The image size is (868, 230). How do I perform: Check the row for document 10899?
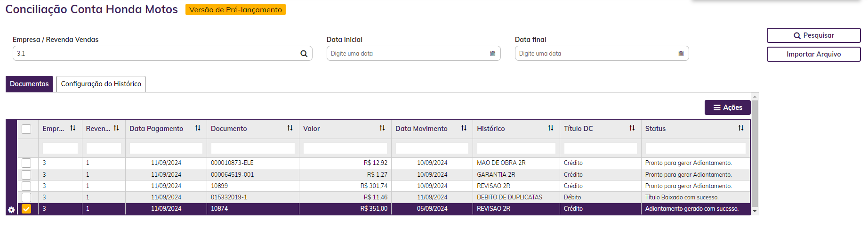26,186
